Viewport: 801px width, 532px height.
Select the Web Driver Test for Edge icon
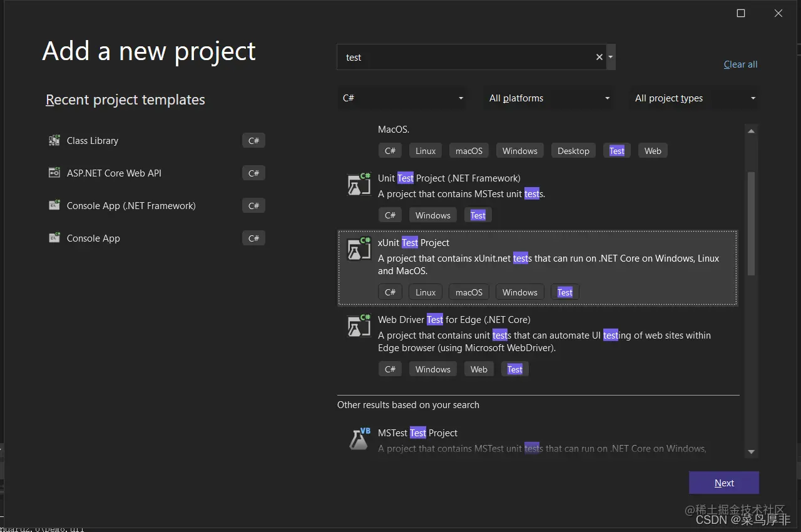click(359, 326)
